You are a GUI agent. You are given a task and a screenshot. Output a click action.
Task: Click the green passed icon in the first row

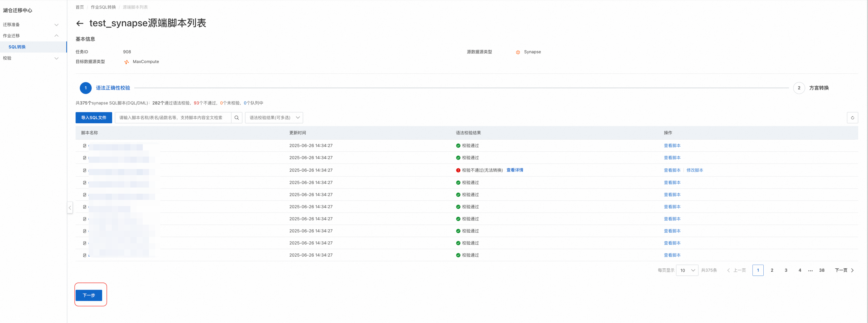(458, 146)
